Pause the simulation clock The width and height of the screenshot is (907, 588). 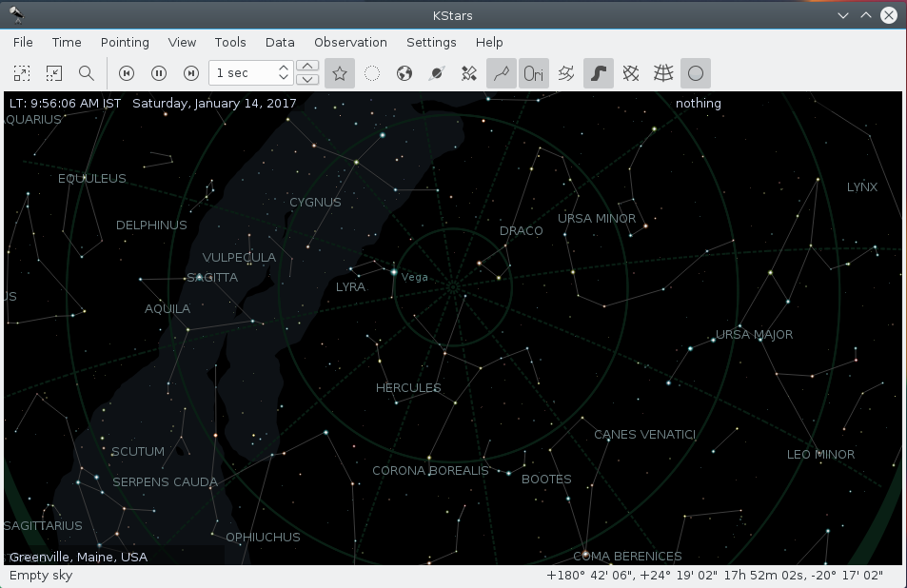coord(159,73)
